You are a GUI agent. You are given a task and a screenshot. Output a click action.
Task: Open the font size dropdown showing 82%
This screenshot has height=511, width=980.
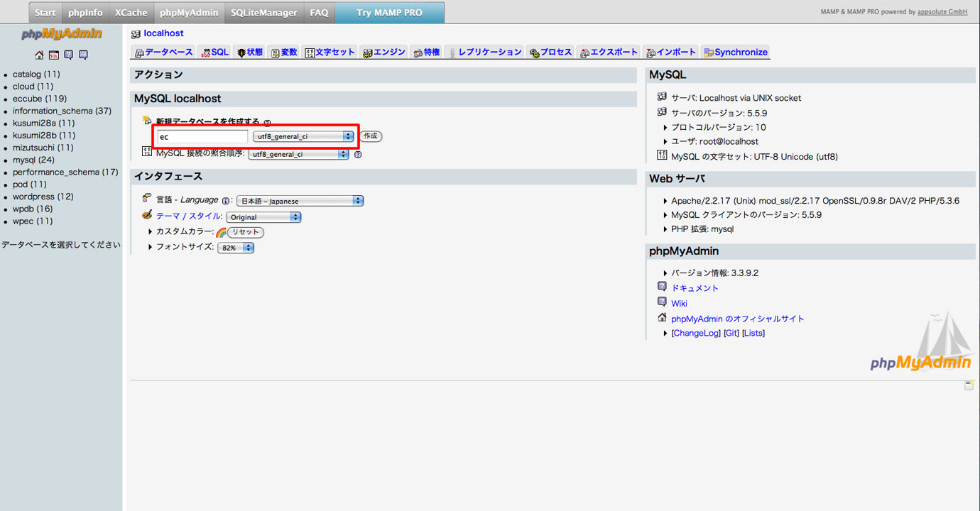pyautogui.click(x=236, y=248)
